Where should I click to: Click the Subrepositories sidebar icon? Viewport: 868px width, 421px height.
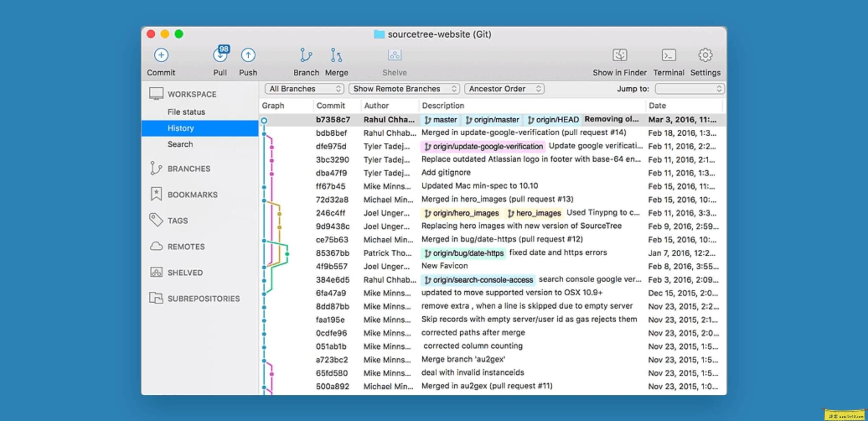(156, 298)
